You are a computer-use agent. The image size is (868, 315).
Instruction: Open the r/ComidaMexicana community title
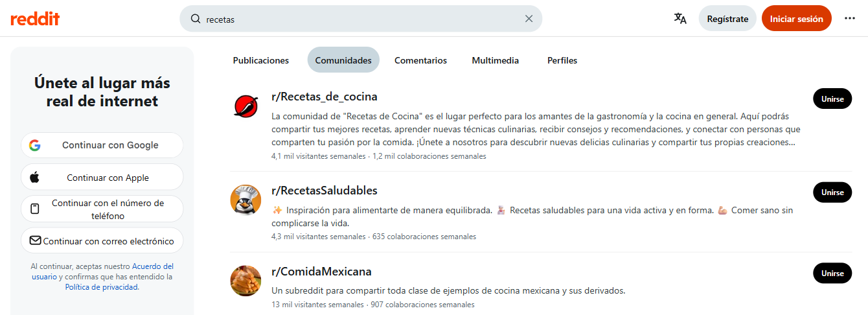coord(321,272)
